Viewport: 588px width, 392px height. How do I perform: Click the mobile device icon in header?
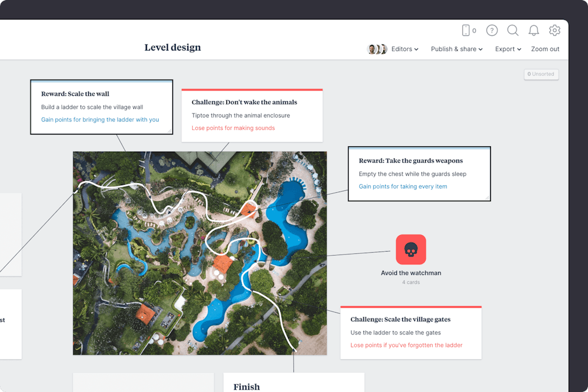[x=466, y=31]
